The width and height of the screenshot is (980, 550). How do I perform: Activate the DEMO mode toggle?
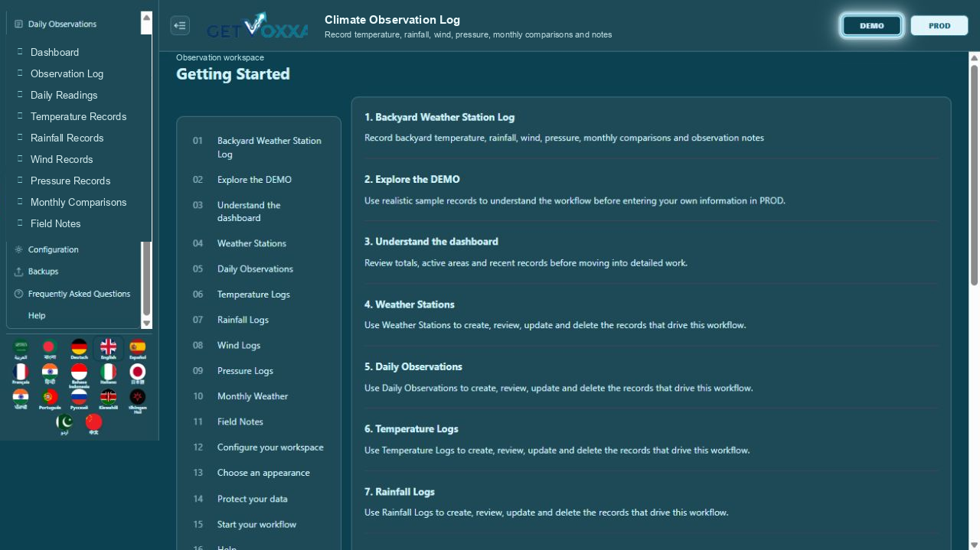pos(872,25)
